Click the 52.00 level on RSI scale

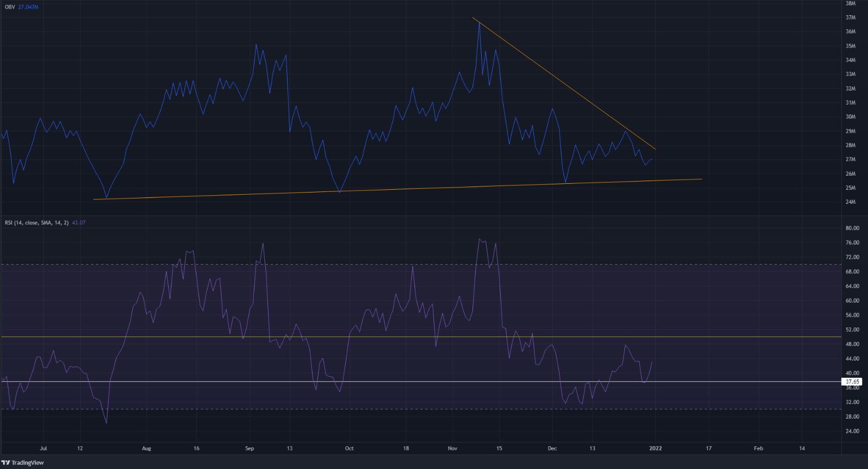point(852,330)
